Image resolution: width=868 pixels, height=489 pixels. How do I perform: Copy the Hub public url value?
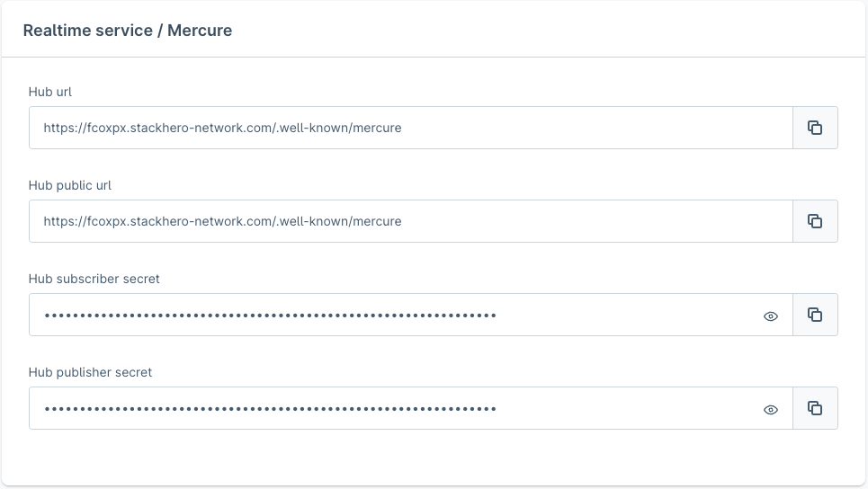815,221
